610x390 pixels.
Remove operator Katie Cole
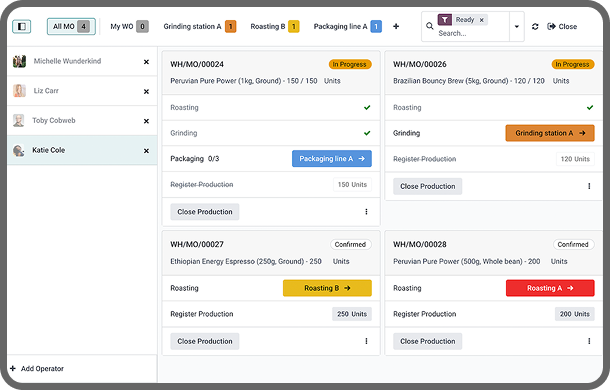click(146, 151)
